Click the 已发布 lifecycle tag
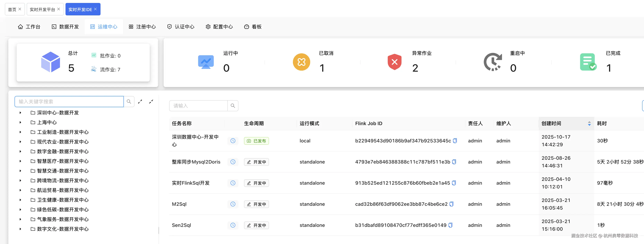Viewport: 644px width, 244px height. (x=256, y=141)
